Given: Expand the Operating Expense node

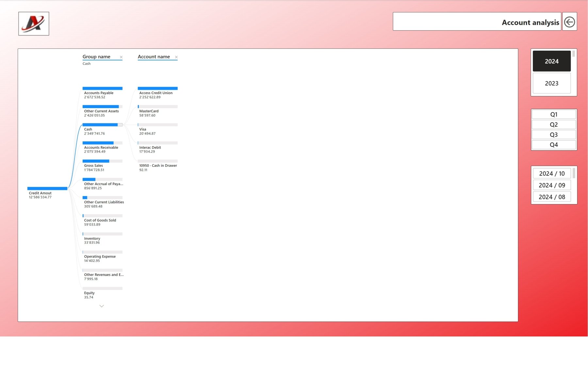Looking at the screenshot, I should click(x=103, y=256).
